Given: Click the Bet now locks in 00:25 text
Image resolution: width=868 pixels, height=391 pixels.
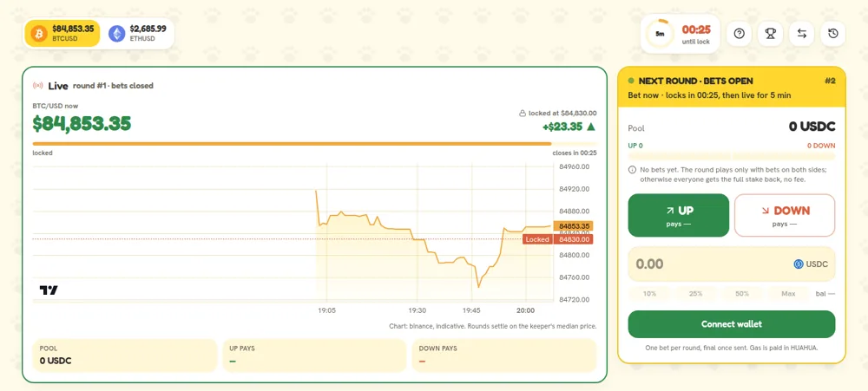Looking at the screenshot, I should pos(710,95).
